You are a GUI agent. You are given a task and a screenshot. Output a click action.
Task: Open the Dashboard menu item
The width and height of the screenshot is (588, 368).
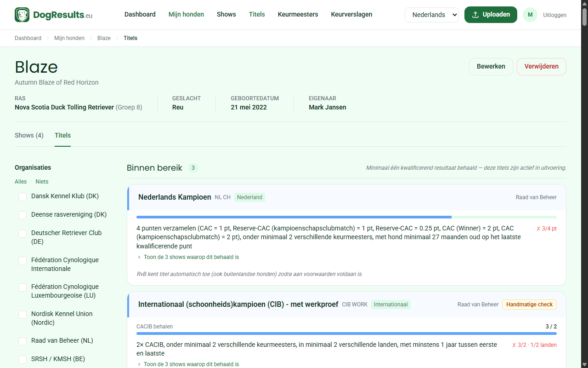point(140,14)
